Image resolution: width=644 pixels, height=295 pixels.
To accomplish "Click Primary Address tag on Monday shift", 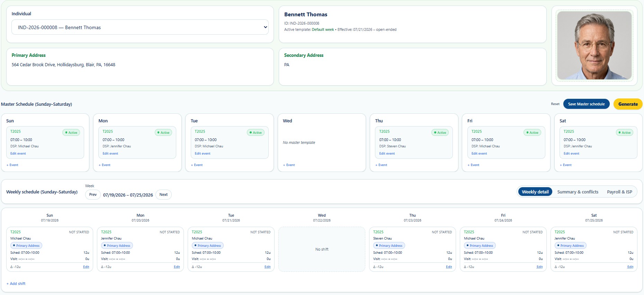I will coord(117,245).
